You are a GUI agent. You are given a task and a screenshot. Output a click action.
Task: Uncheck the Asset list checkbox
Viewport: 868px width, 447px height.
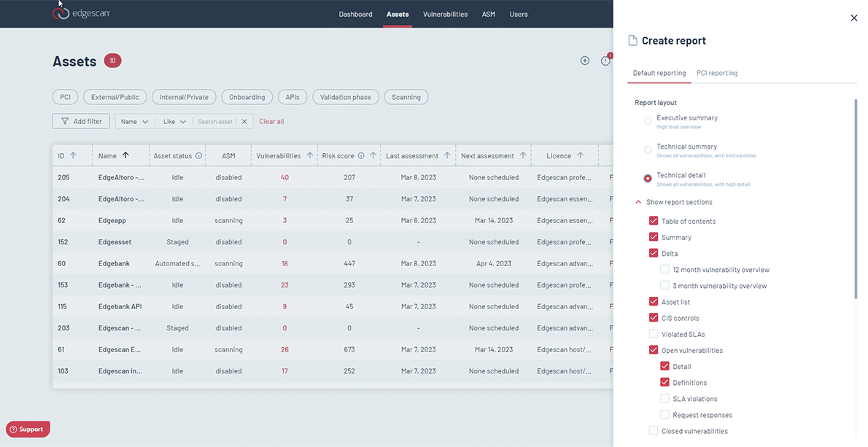[x=654, y=301]
